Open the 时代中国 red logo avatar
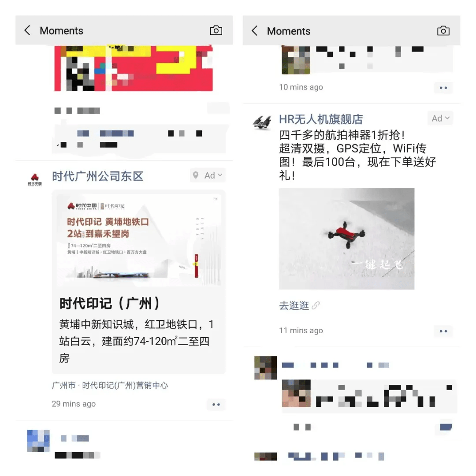Viewport: 476px width, 476px height. click(x=35, y=179)
